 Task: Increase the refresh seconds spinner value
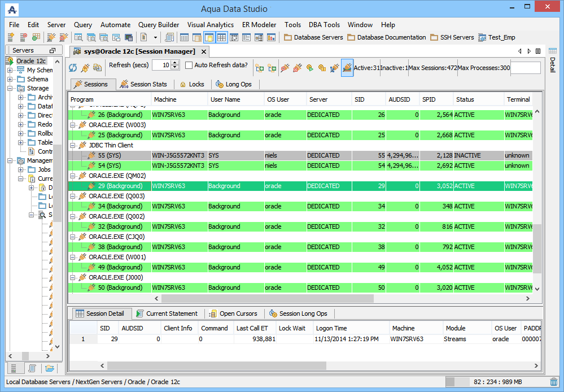click(x=176, y=63)
